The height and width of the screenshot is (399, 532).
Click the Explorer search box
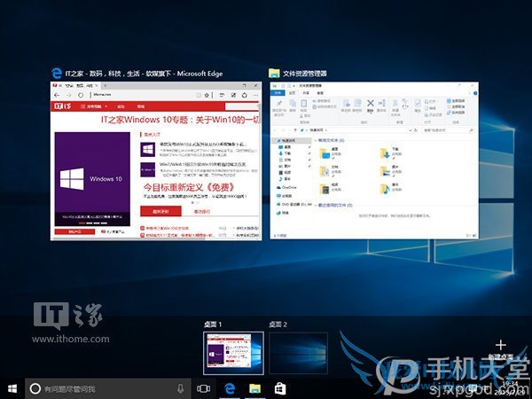pos(448,130)
